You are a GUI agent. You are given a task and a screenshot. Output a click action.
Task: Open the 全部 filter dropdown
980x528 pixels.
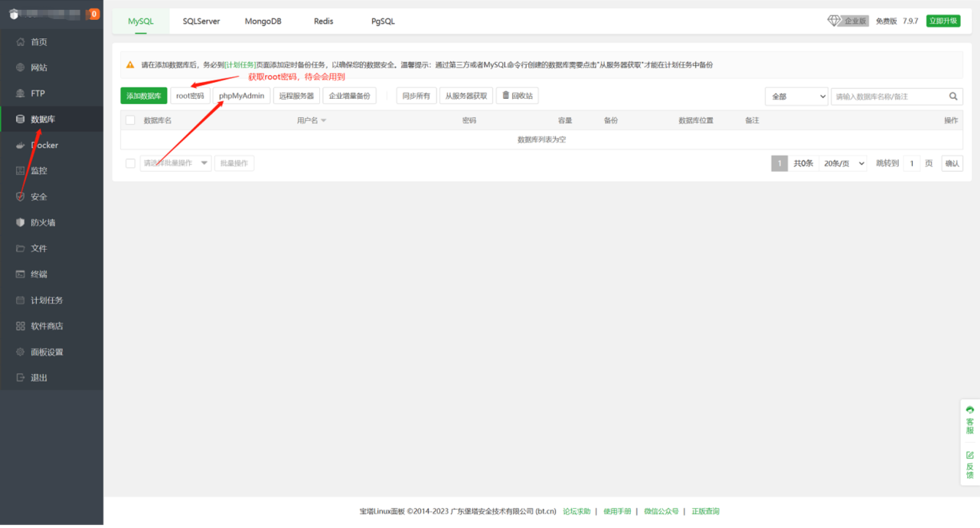[x=796, y=97]
